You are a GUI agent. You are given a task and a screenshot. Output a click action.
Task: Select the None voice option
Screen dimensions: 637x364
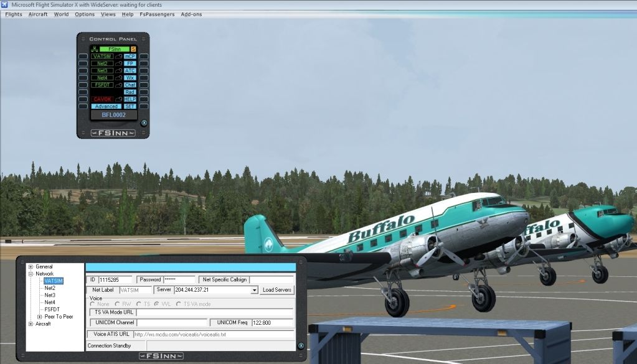[93, 304]
